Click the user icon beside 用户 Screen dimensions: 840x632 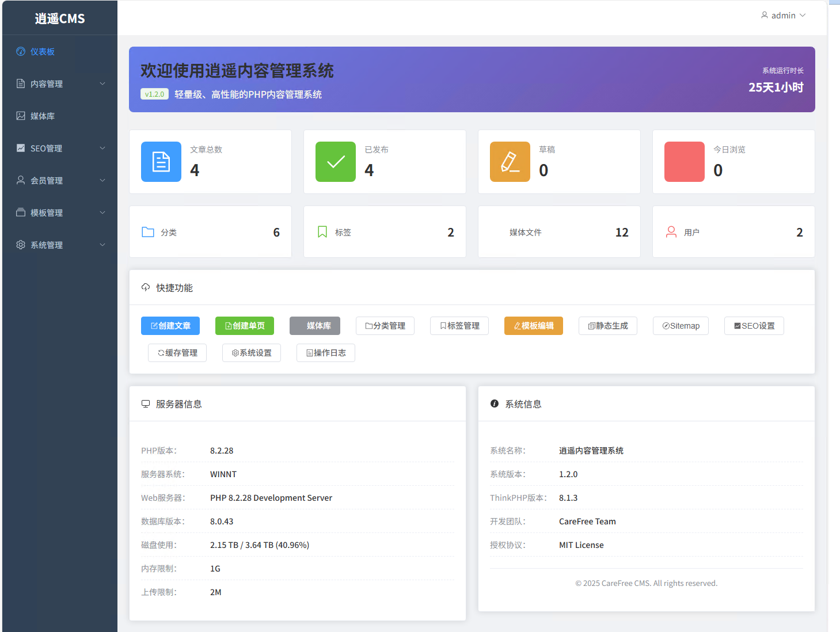click(x=671, y=232)
